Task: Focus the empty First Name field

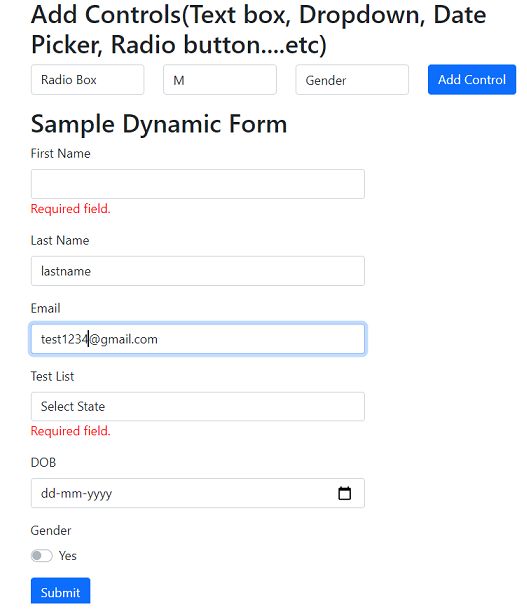Action: tap(198, 184)
